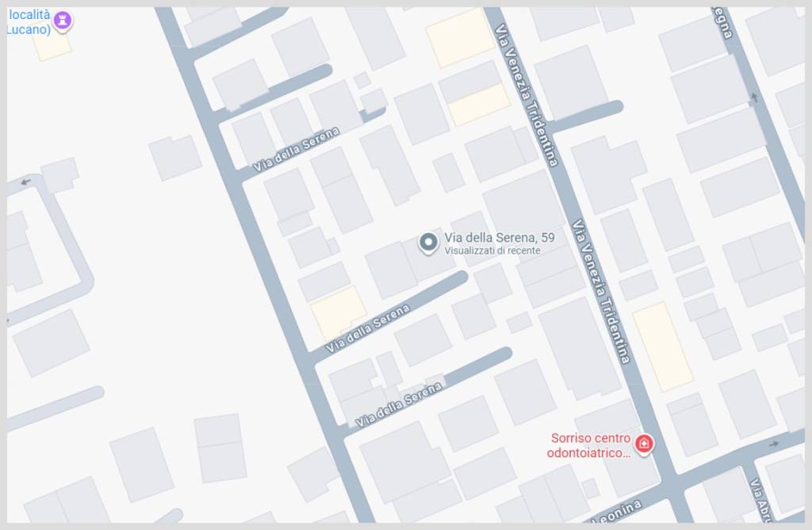This screenshot has width=812, height=530.
Task: Click the middle 'Via della Serena' street label
Action: click(368, 329)
